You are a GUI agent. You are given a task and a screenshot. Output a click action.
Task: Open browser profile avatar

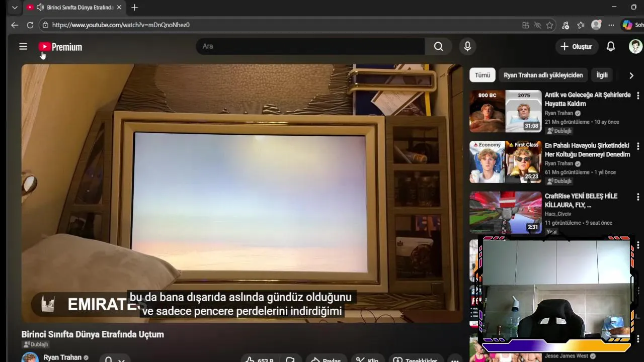pos(596,25)
